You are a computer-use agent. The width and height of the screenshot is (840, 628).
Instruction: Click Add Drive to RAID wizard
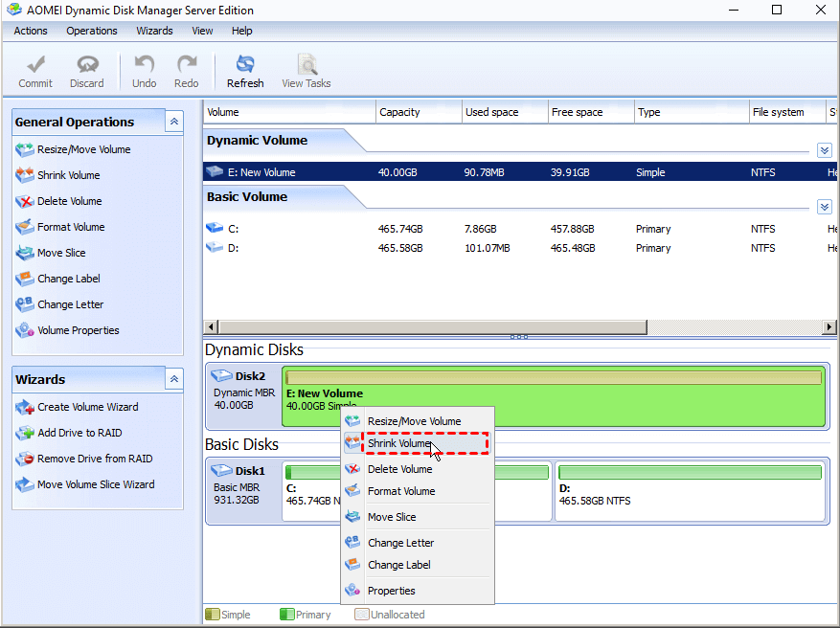(79, 433)
